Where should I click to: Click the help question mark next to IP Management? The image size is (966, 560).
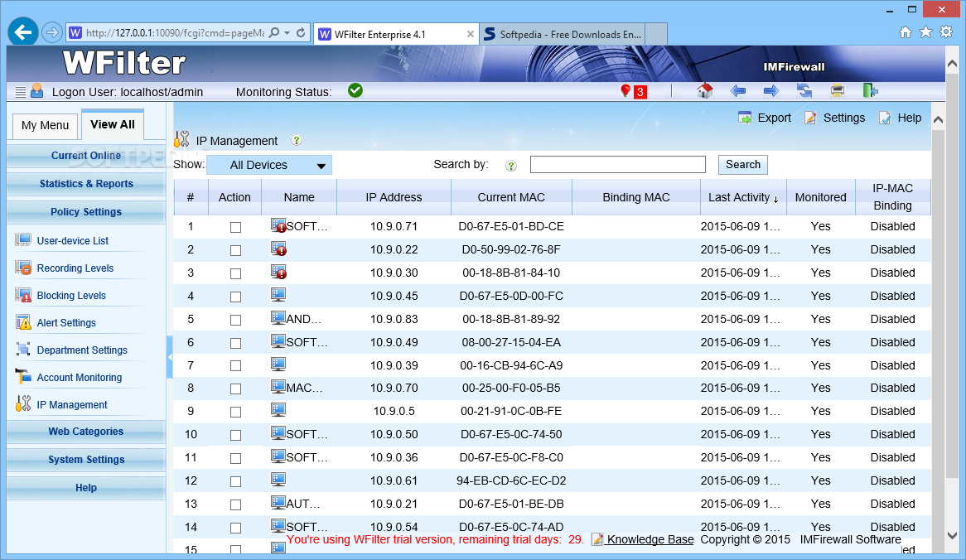297,141
